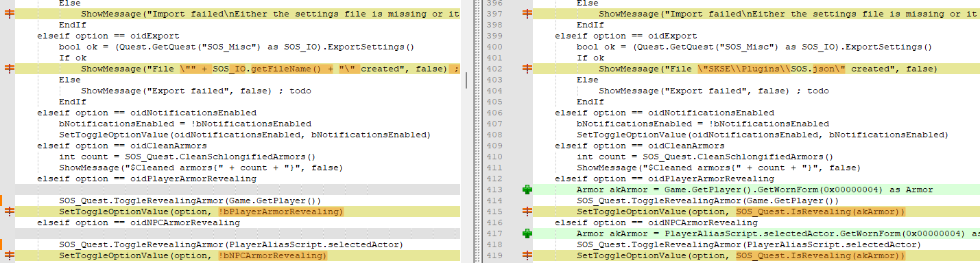Click the left pane's vertical scrollbar thumb
Image resolution: width=980 pixels, height=263 pixels.
pos(467,80)
